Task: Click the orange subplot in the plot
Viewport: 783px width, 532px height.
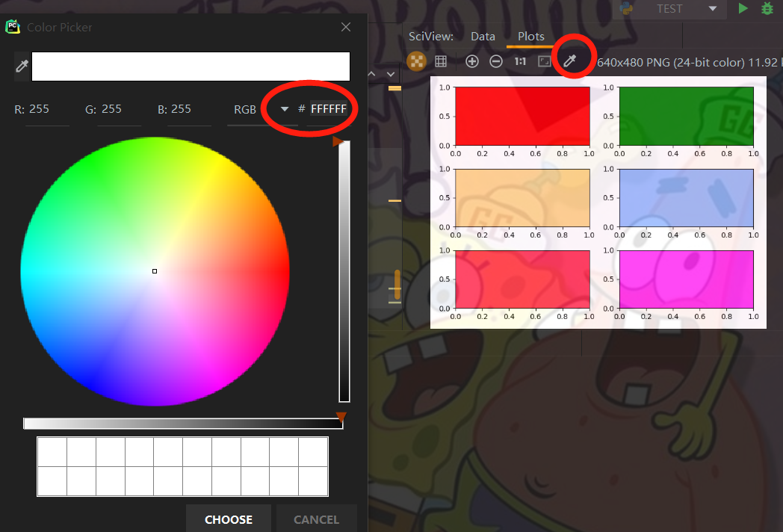Action: pos(522,198)
